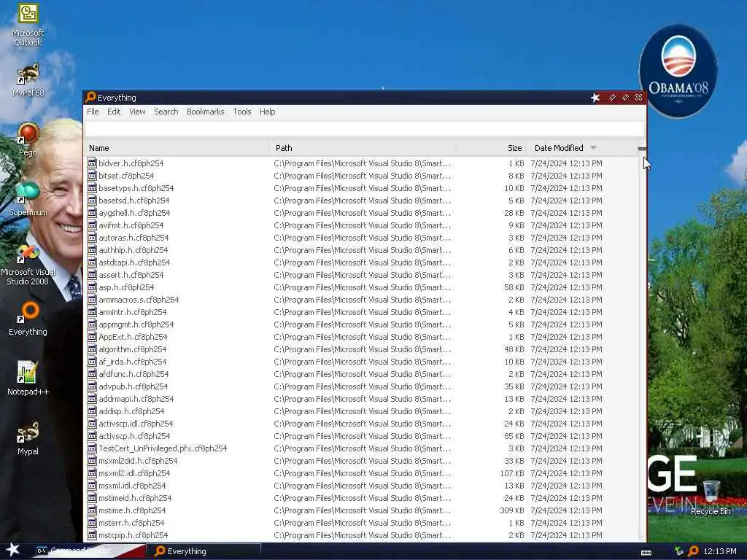Click the file icon of bldver.h.cf8ph254

click(92, 163)
